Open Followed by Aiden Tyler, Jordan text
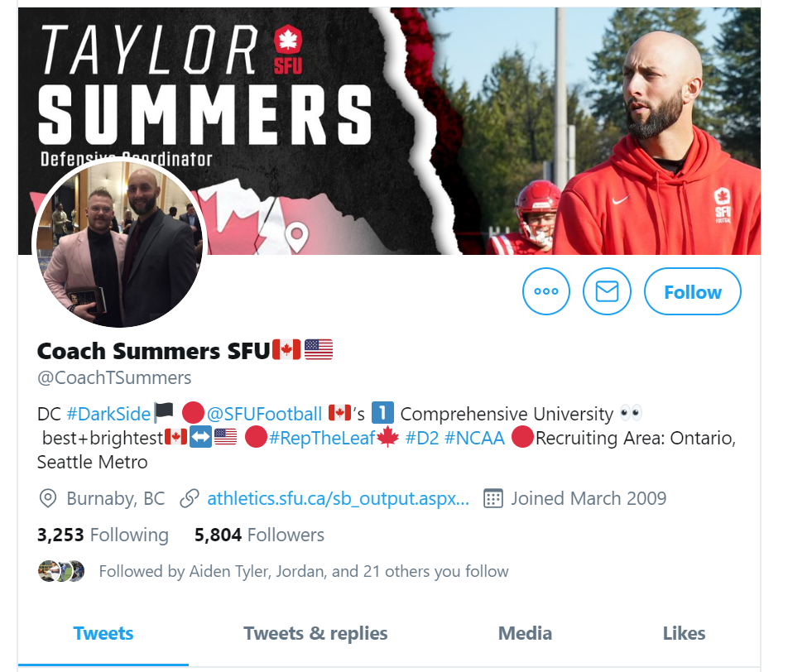Image resolution: width=788 pixels, height=672 pixels. point(304,572)
